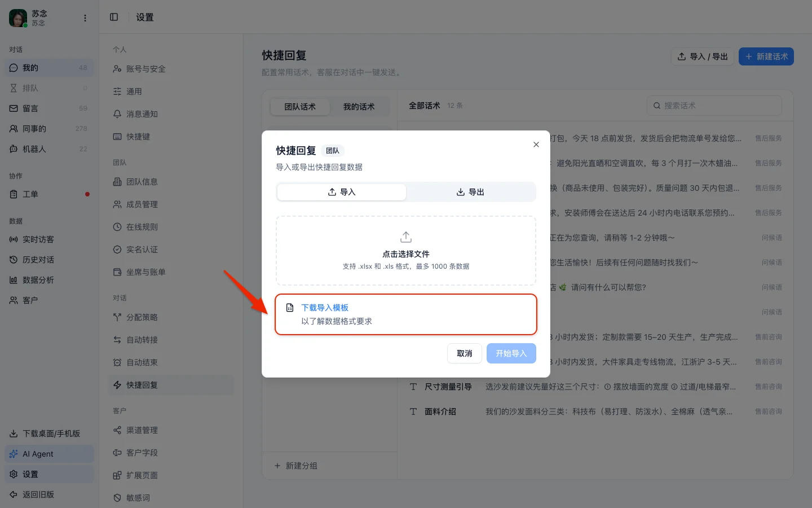
Task: Open 客户字段 settings
Action: (x=171, y=453)
